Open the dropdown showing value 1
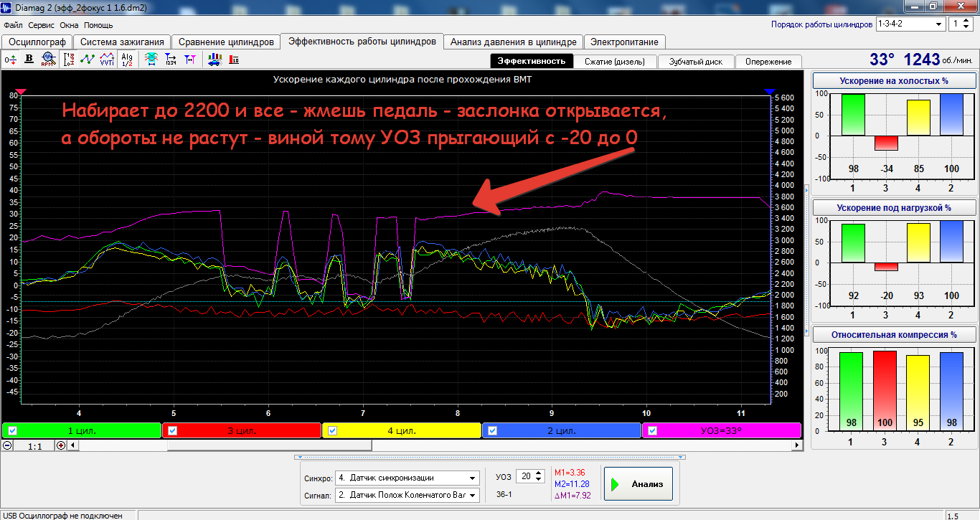The width and height of the screenshot is (980, 520). tap(960, 24)
